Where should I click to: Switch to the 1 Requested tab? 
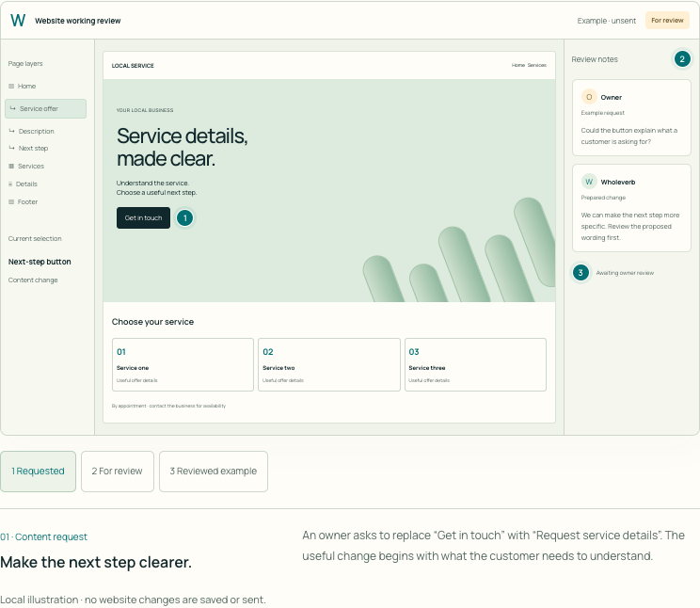[x=38, y=472]
